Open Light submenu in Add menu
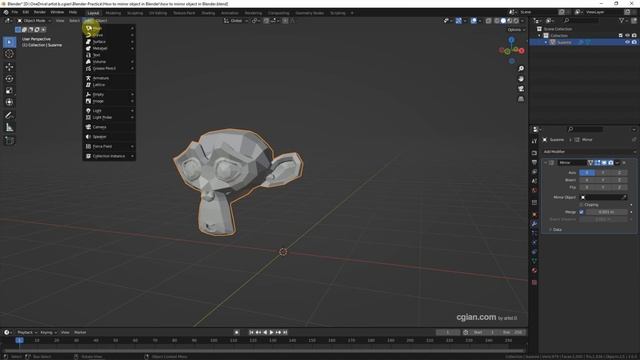Viewport: 640px width, 360px height. tap(109, 111)
